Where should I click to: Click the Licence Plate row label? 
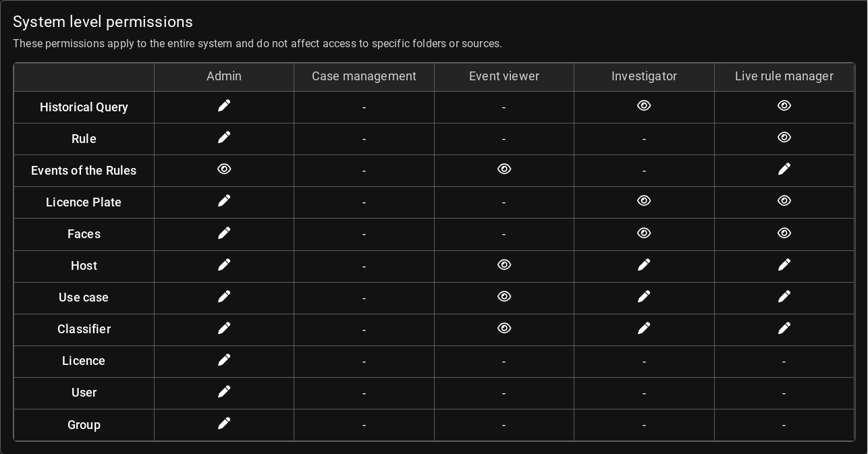[x=84, y=202]
